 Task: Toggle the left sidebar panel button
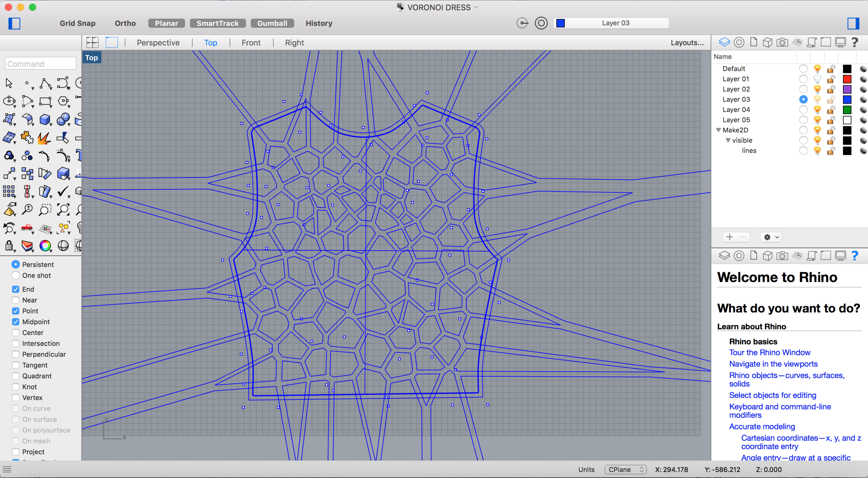pos(14,24)
